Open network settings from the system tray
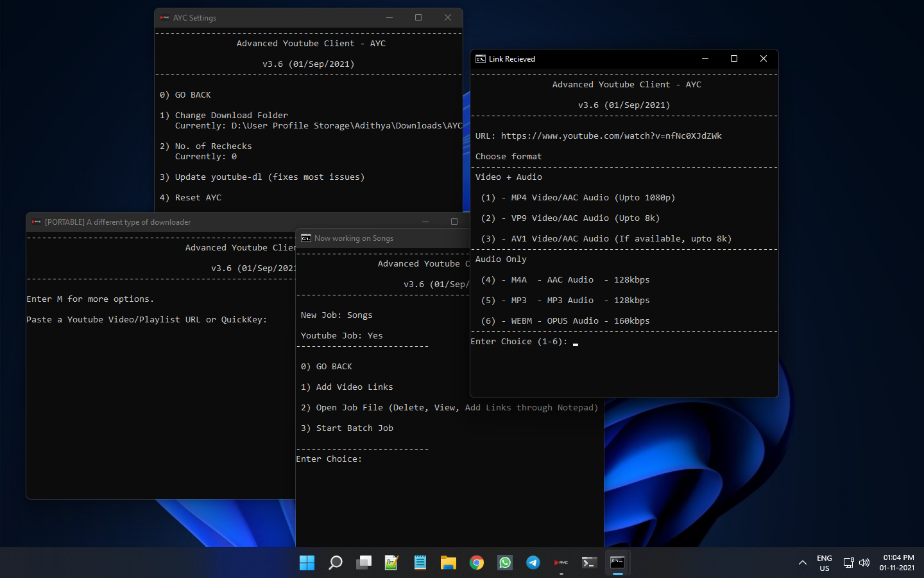The height and width of the screenshot is (578, 924). coord(848,563)
